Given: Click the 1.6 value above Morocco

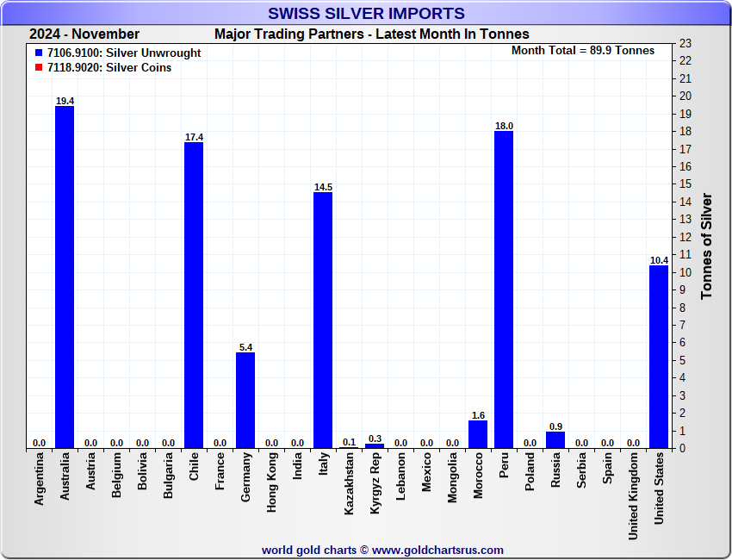Looking at the screenshot, I should tap(478, 415).
